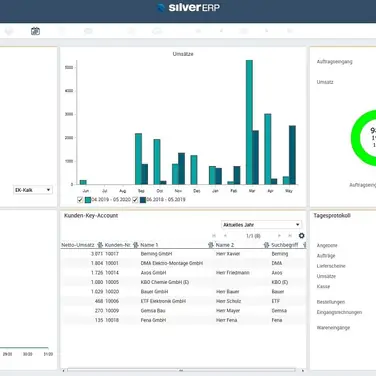Image resolution: width=376 pixels, height=376 pixels.
Task: Click right arrow of horizontal scrollbar
Action: coord(303,370)
